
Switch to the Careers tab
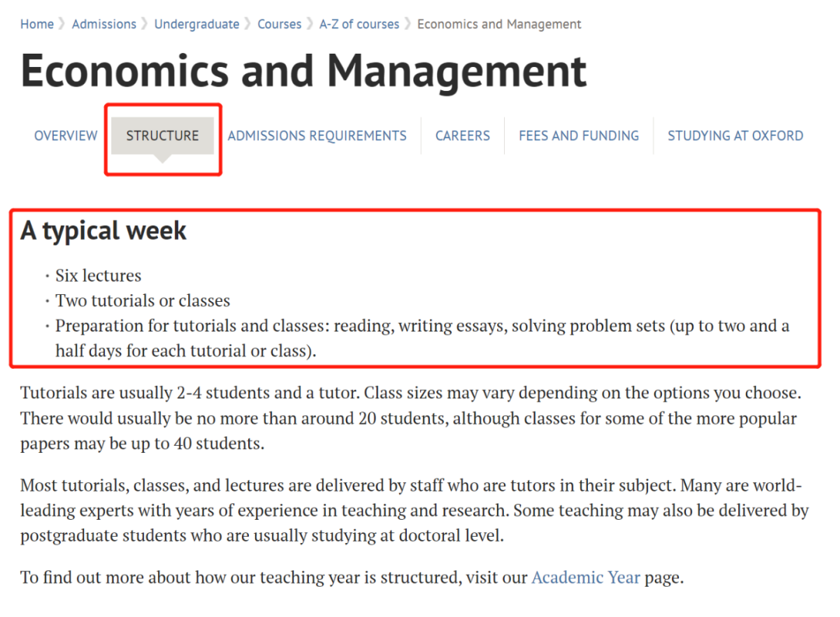(x=462, y=135)
